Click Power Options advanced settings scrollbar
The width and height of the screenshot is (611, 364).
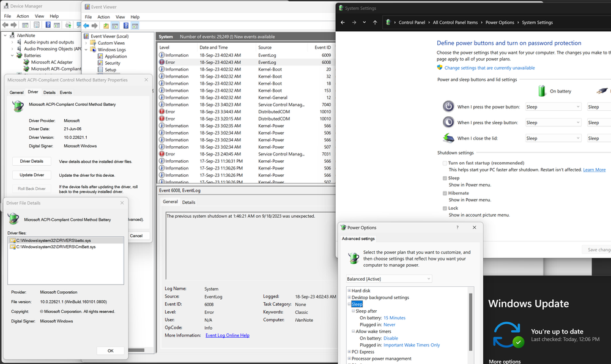point(471,322)
